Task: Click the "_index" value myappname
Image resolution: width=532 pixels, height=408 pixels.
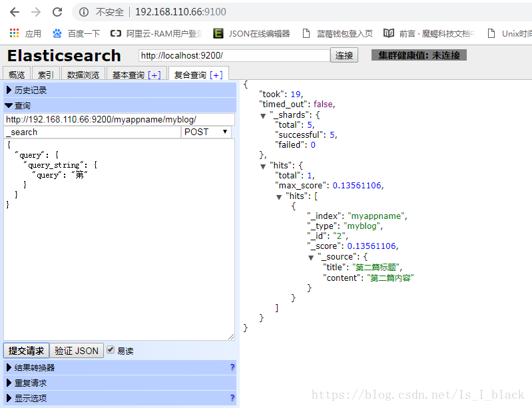Action: click(x=376, y=216)
